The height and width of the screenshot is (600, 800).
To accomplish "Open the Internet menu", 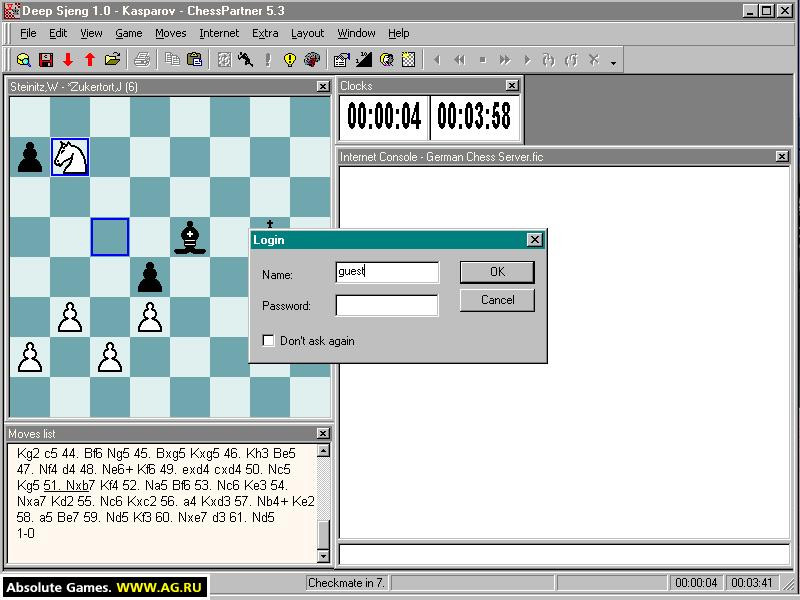I will click(219, 33).
